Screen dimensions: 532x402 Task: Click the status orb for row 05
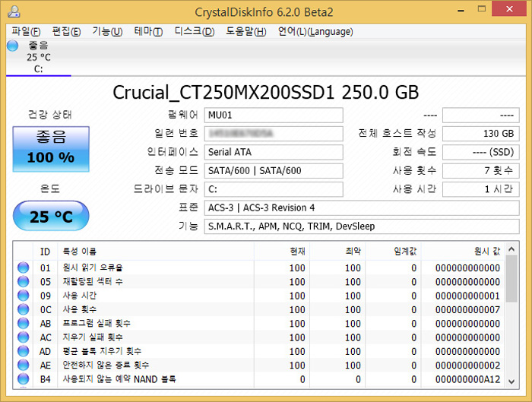23,282
